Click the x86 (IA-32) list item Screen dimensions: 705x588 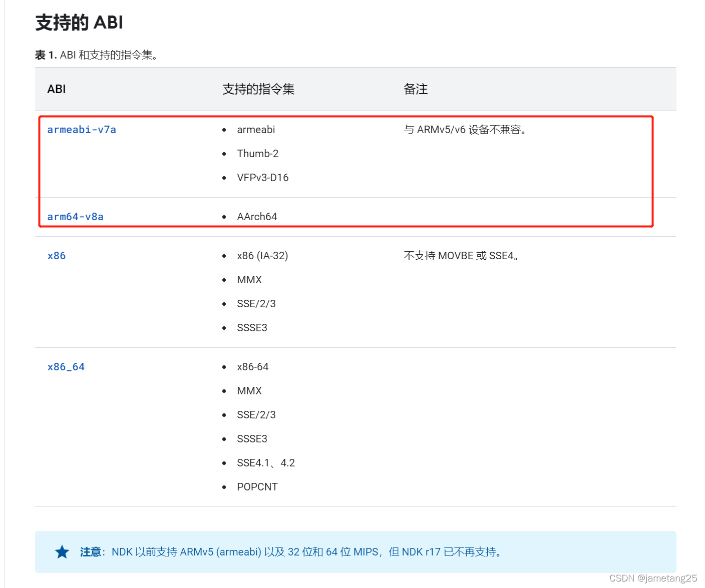coord(262,256)
